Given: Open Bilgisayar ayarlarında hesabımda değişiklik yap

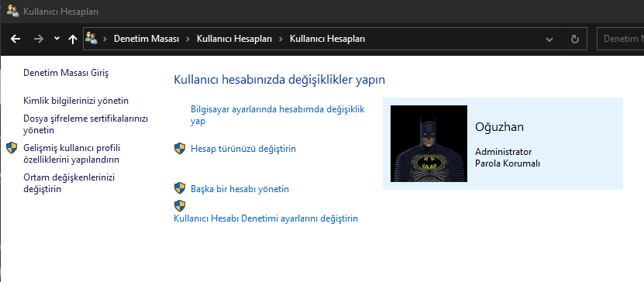Looking at the screenshot, I should coord(277,115).
